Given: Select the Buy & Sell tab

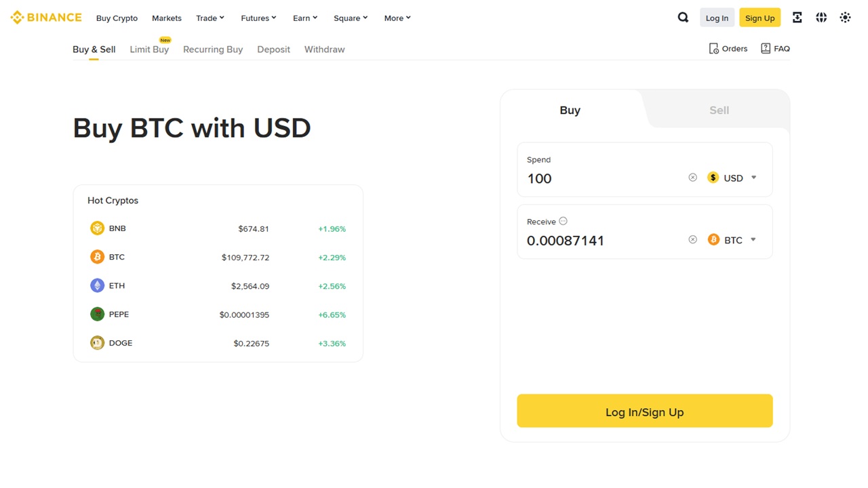Looking at the screenshot, I should [x=94, y=49].
